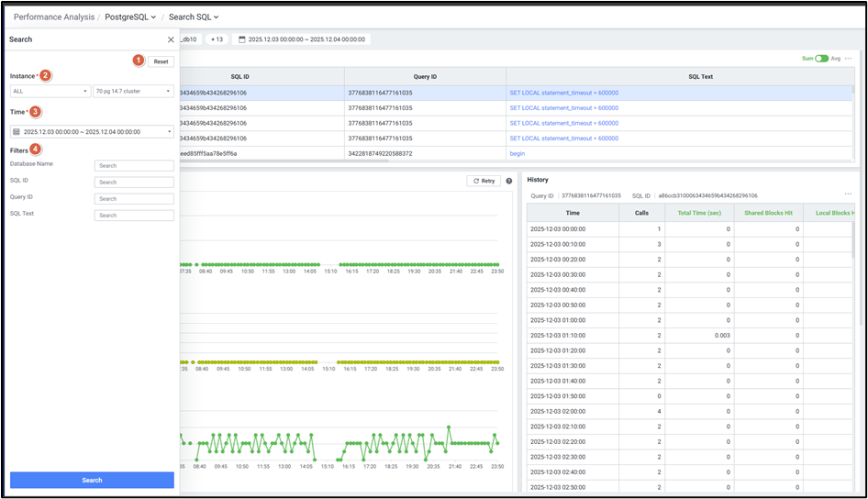
Task: Click the calendar icon in Time field
Action: [17, 132]
